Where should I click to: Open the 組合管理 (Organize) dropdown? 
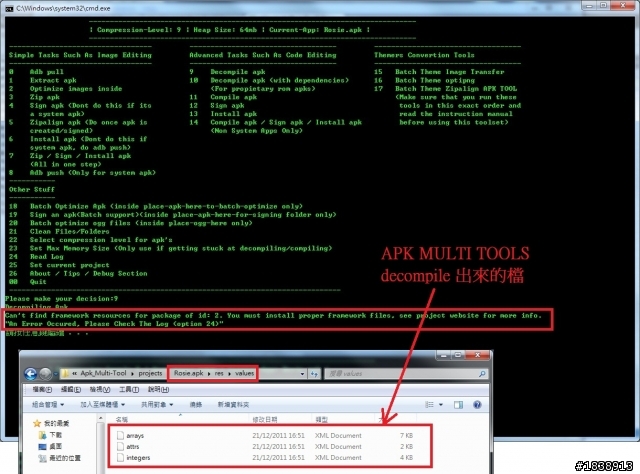coord(48,405)
